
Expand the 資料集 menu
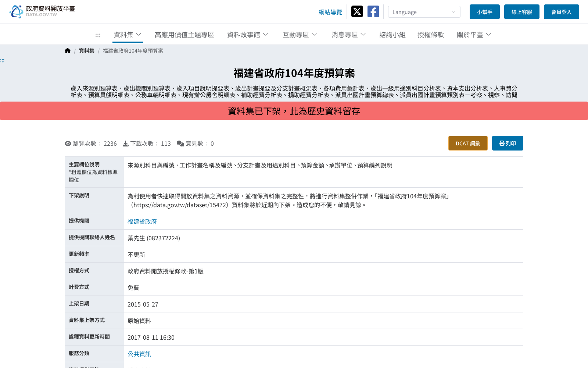click(128, 35)
